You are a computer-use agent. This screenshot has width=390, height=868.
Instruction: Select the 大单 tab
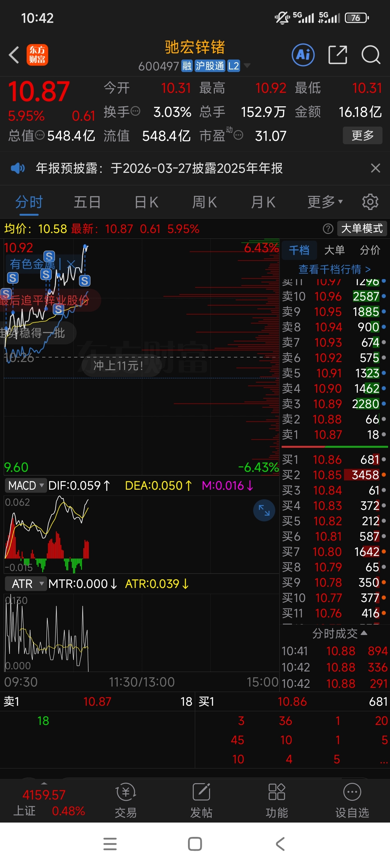point(334,250)
